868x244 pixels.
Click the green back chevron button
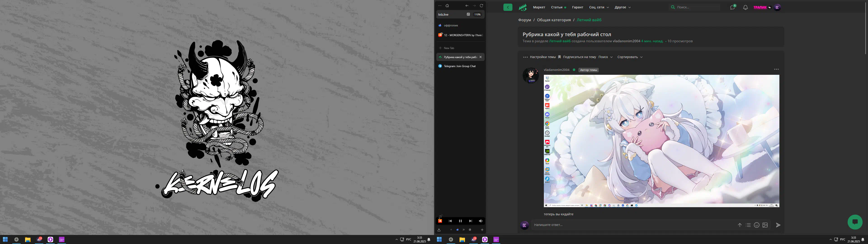(508, 7)
